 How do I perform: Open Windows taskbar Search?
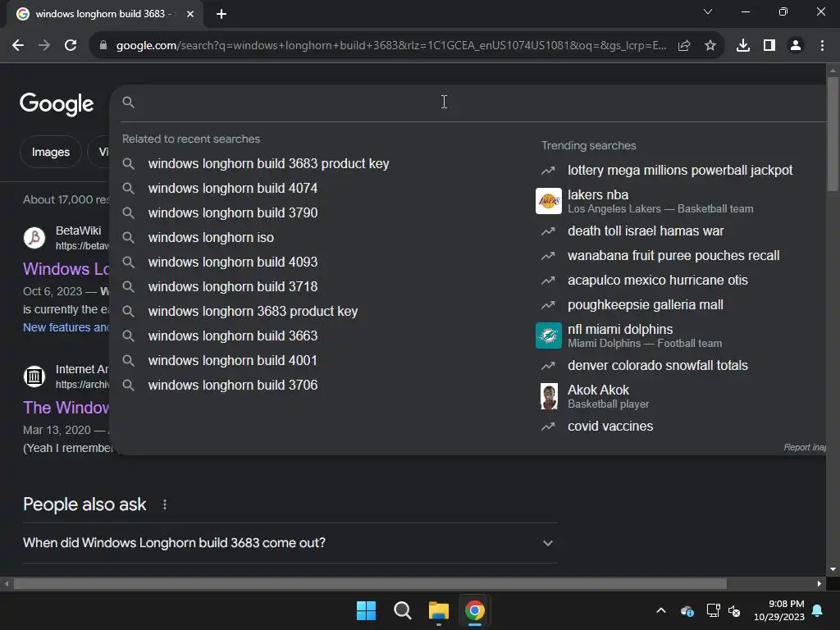pyautogui.click(x=402, y=610)
